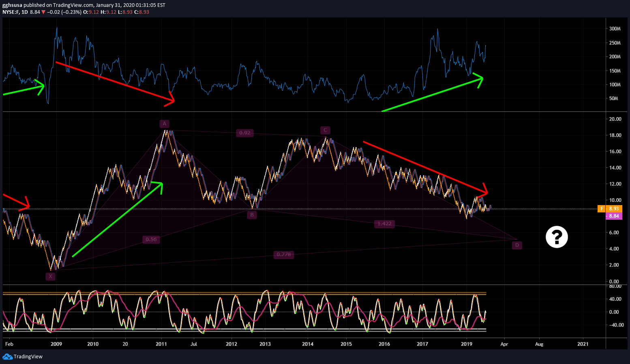
Task: Click the L:8.93 low value
Action: point(125,12)
